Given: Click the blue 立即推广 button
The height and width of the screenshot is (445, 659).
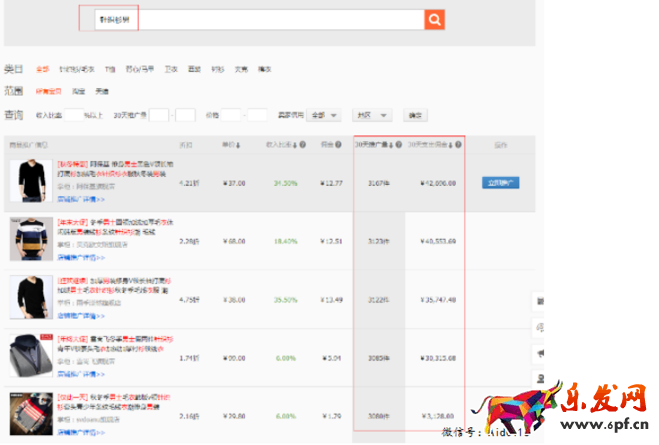Looking at the screenshot, I should (502, 183).
